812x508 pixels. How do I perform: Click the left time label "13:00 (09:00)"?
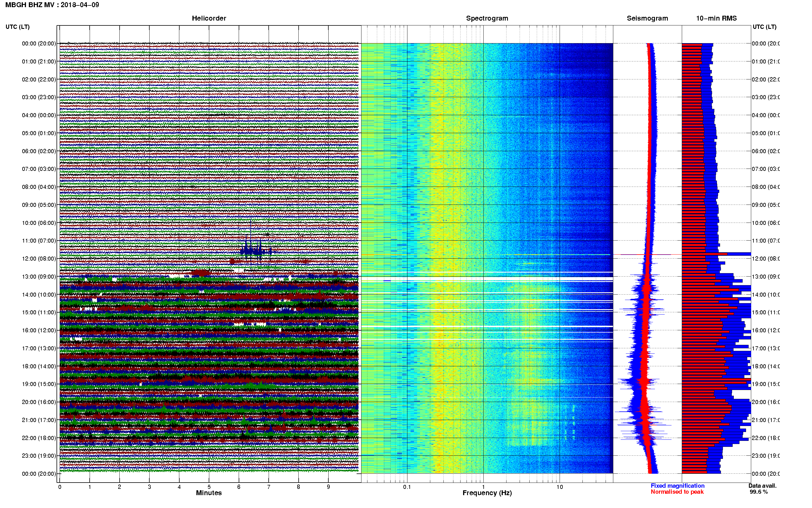click(39, 277)
